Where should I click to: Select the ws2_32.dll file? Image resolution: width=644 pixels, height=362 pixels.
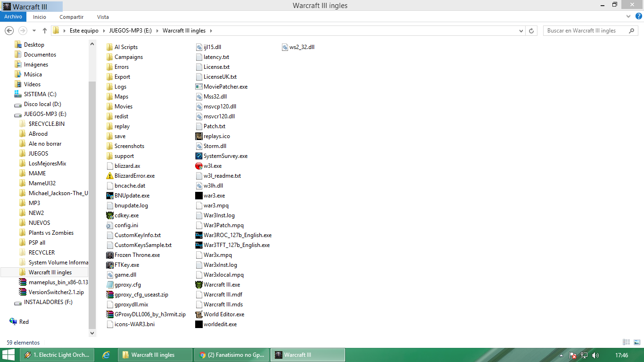pos(298,47)
